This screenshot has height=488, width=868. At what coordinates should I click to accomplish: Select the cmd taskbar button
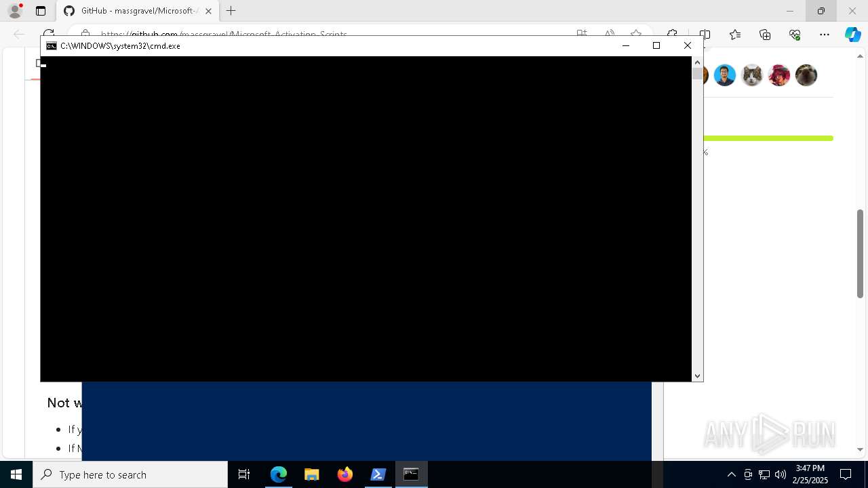(412, 474)
